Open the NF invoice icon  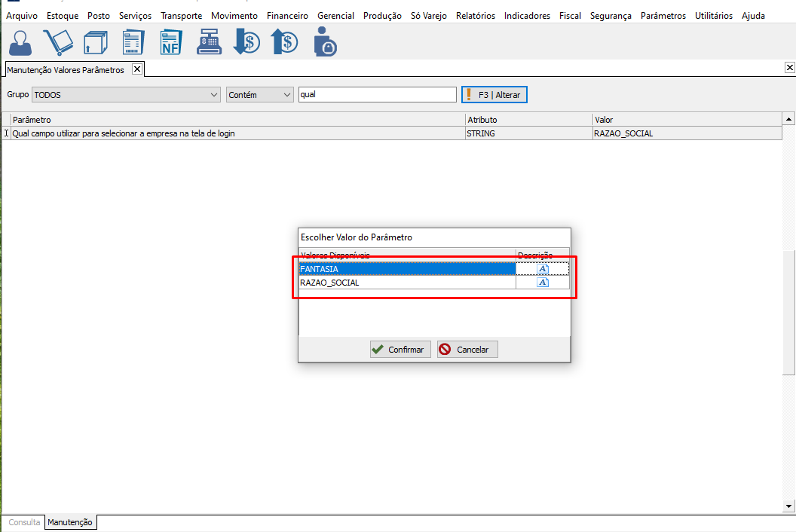point(171,42)
